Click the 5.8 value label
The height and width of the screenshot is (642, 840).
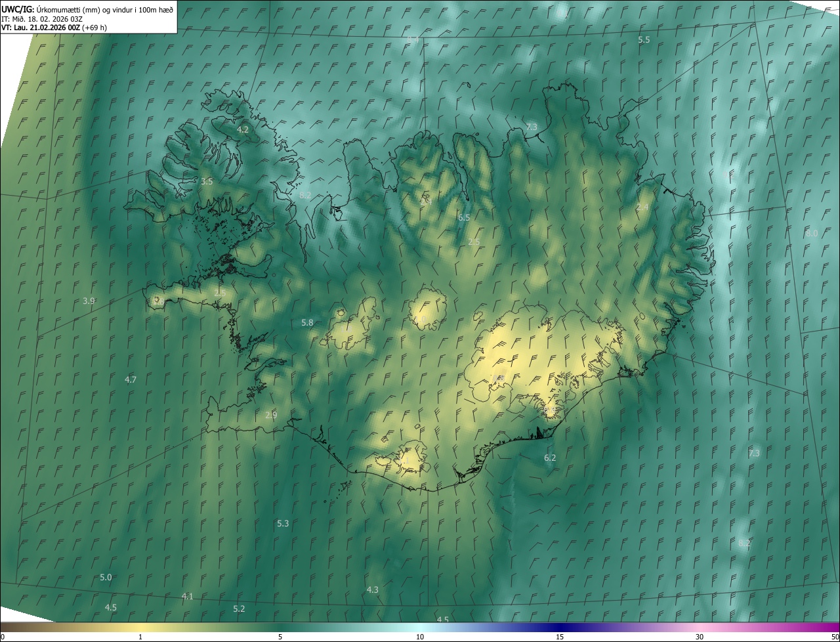click(x=307, y=322)
